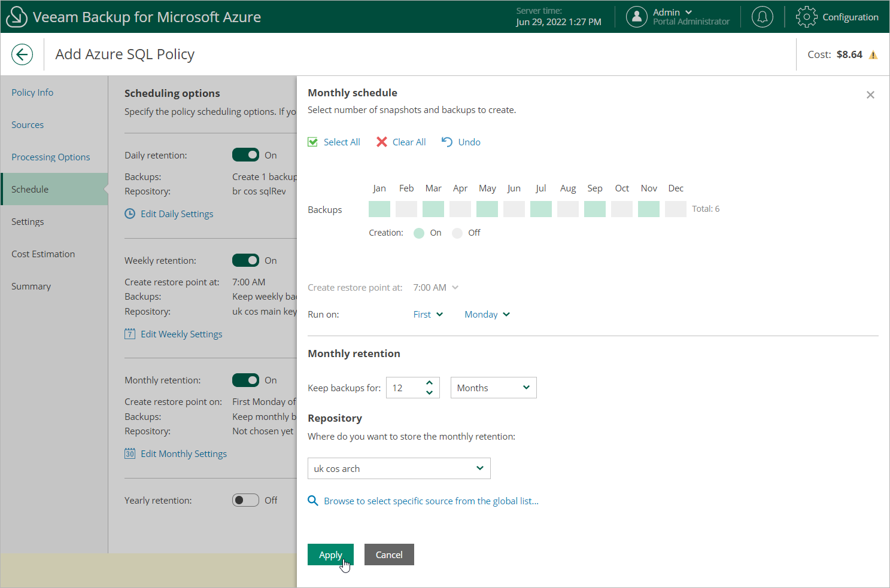This screenshot has height=588, width=890.
Task: Open the uk cos arch repository dropdown
Action: (x=399, y=468)
